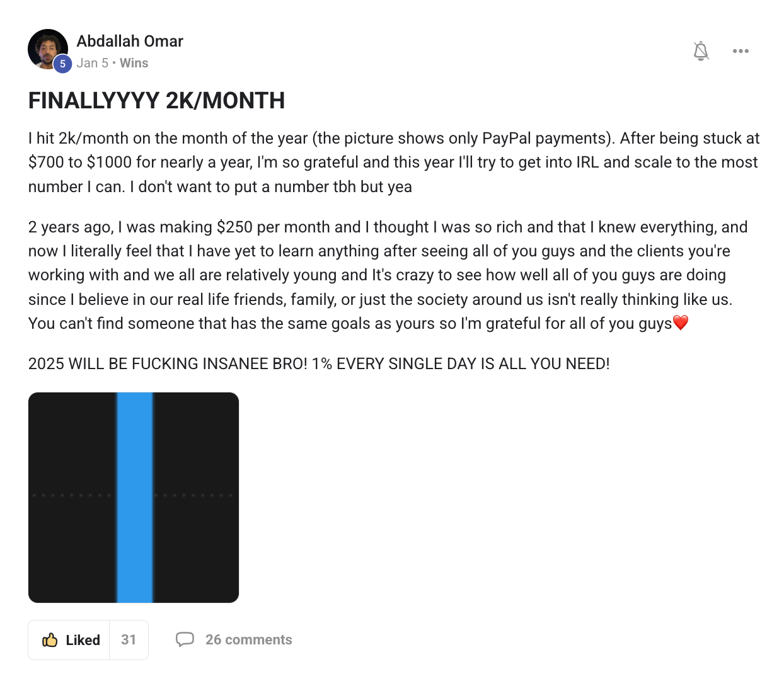The height and width of the screenshot is (674, 784).
Task: Open the Wins category link
Action: (134, 63)
